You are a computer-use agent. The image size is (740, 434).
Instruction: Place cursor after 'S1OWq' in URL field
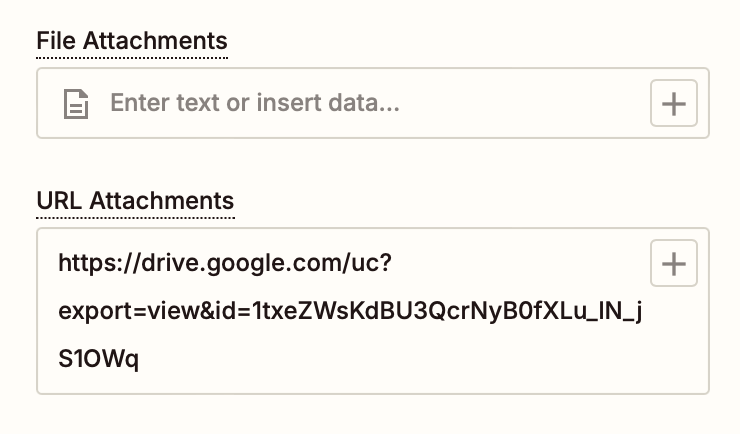(141, 358)
